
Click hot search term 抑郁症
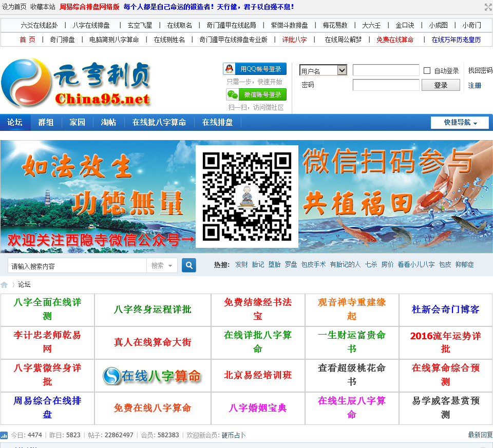coord(464,264)
